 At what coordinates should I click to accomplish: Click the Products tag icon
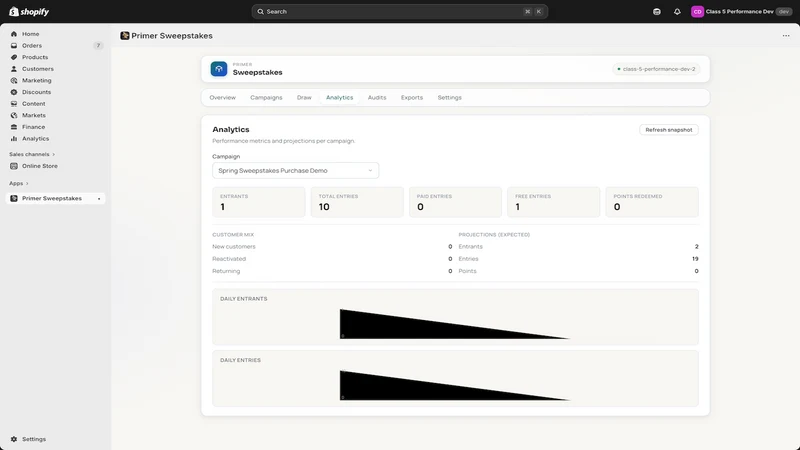14,57
